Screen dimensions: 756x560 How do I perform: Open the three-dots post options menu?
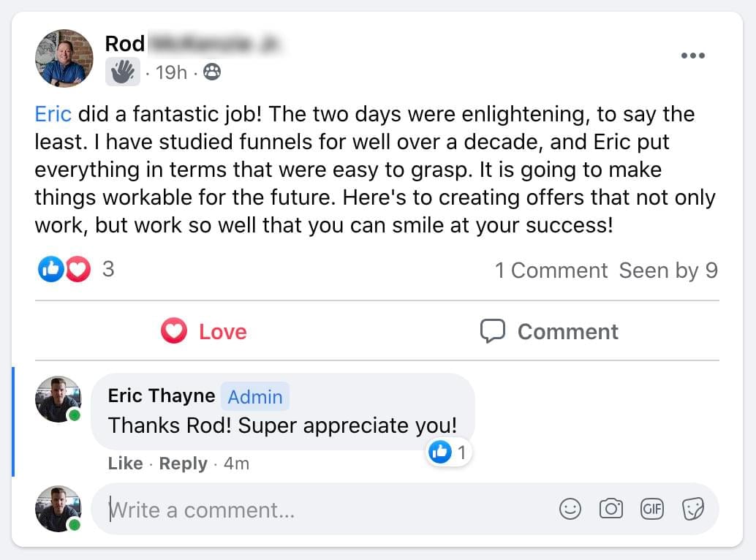(692, 56)
